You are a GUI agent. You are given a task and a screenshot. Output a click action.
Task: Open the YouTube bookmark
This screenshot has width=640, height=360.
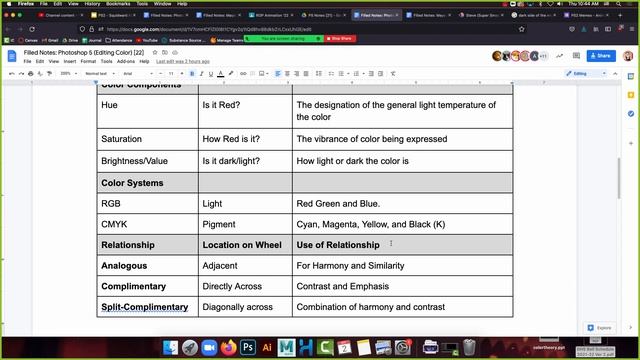[x=147, y=40]
